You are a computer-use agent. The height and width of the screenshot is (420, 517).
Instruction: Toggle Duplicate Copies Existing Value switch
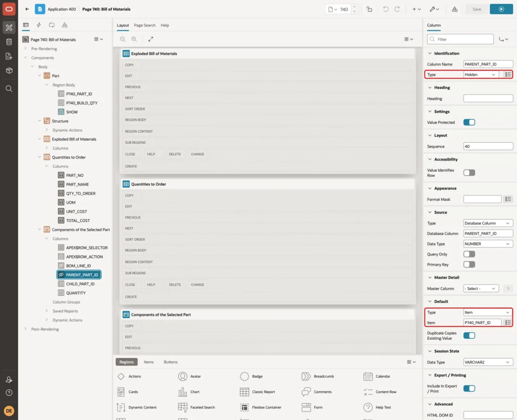point(469,336)
